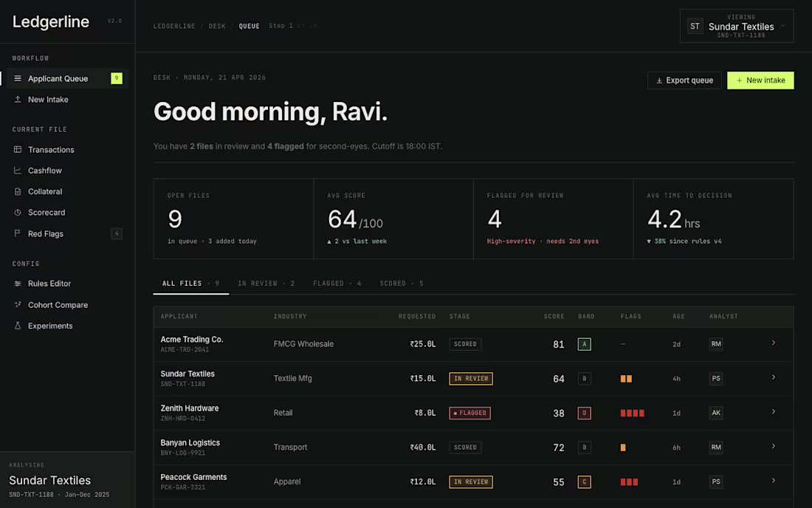The height and width of the screenshot is (508, 812).
Task: Click the FMCG Wholesale industry cell
Action: click(303, 344)
